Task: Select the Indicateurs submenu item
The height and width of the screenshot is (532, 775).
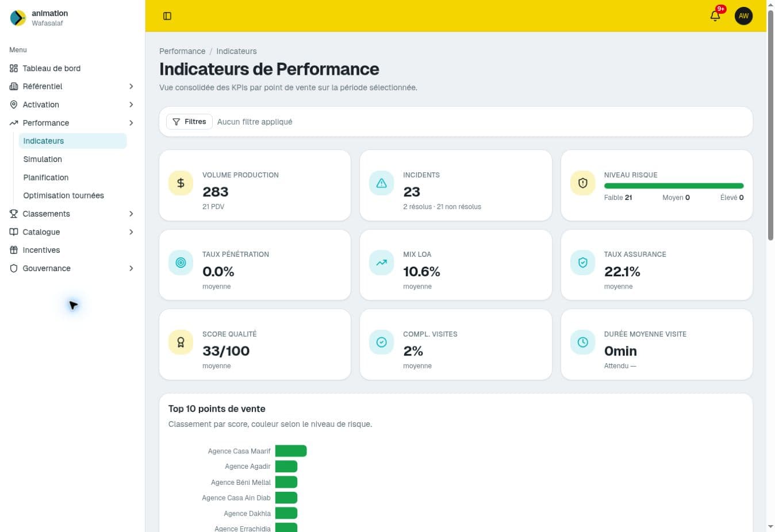Action: [x=72, y=141]
